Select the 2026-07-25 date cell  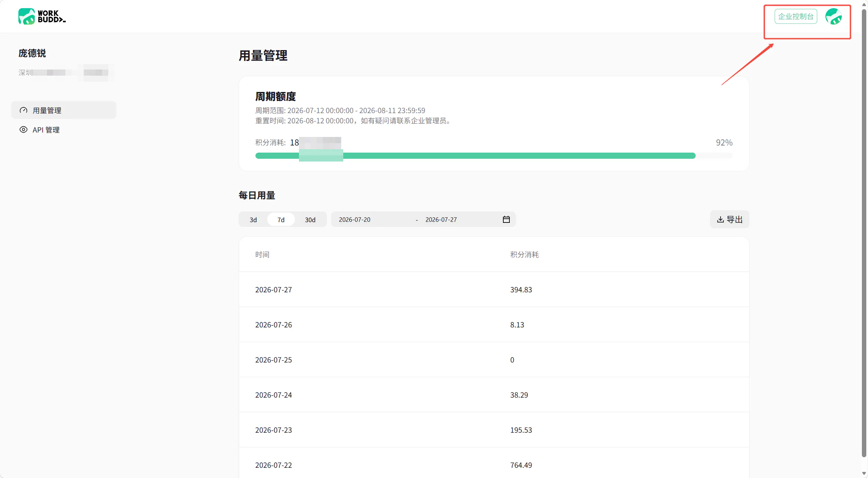(273, 360)
